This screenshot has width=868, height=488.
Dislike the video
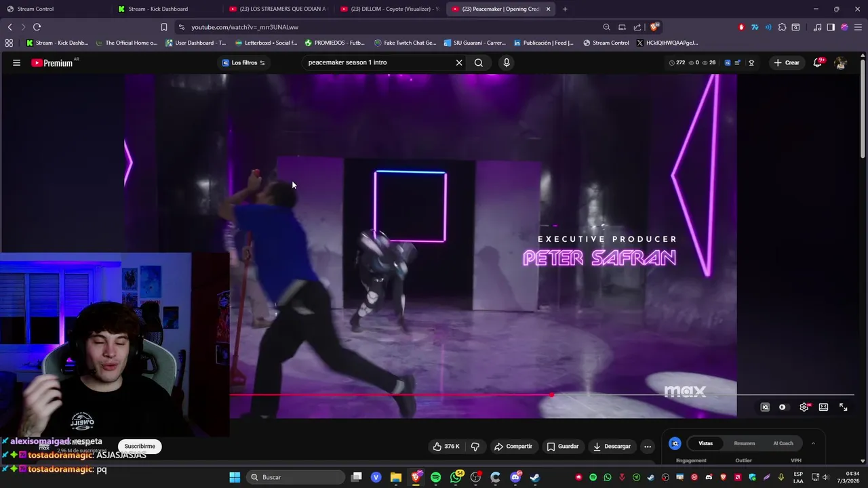click(x=475, y=446)
